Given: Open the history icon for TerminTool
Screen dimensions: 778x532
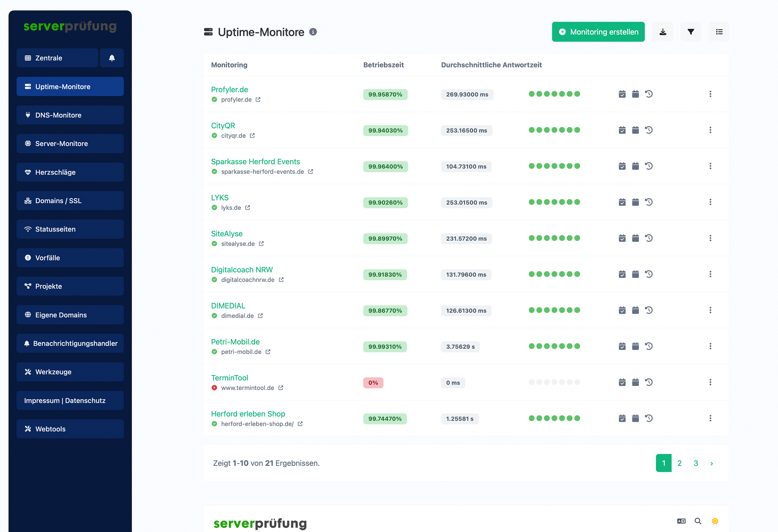Looking at the screenshot, I should point(649,382).
